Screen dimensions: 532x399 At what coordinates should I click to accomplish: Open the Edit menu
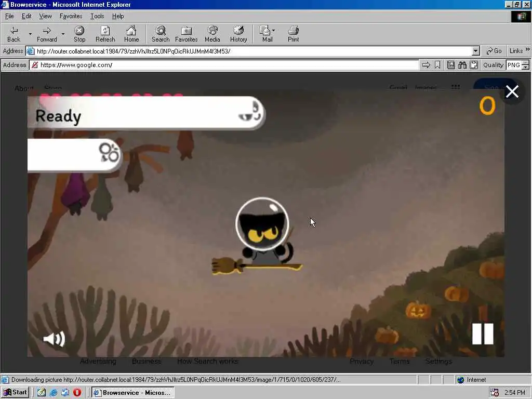pyautogui.click(x=26, y=16)
